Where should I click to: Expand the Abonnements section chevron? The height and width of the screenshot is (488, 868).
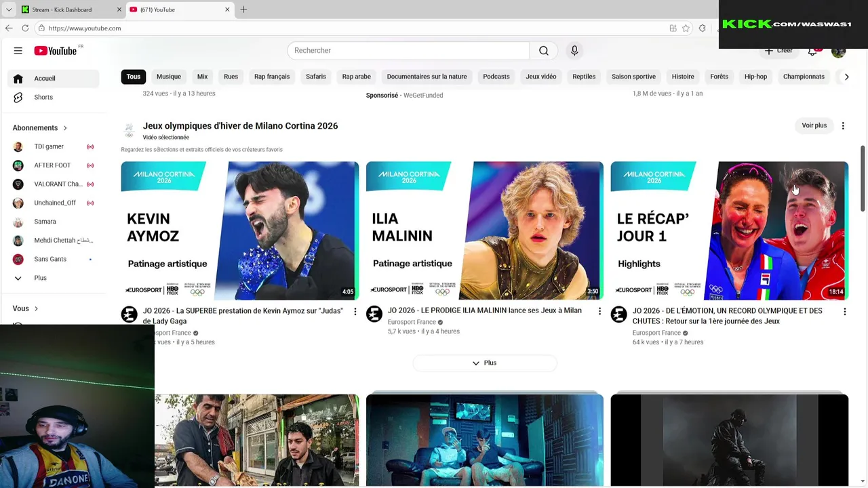(65, 128)
